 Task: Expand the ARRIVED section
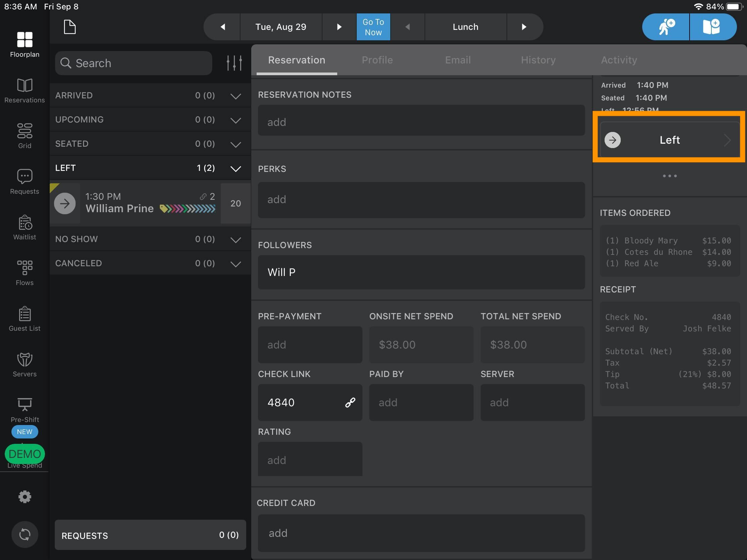coord(150,96)
